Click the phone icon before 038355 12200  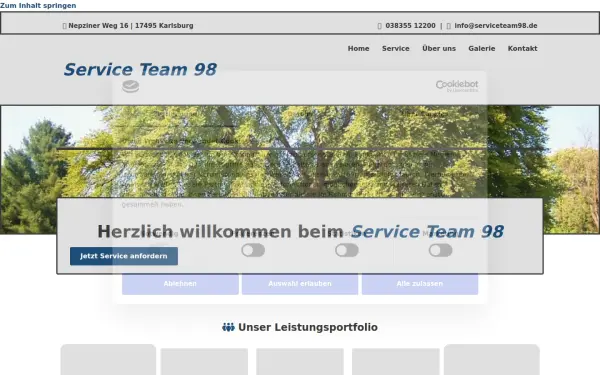click(x=379, y=26)
